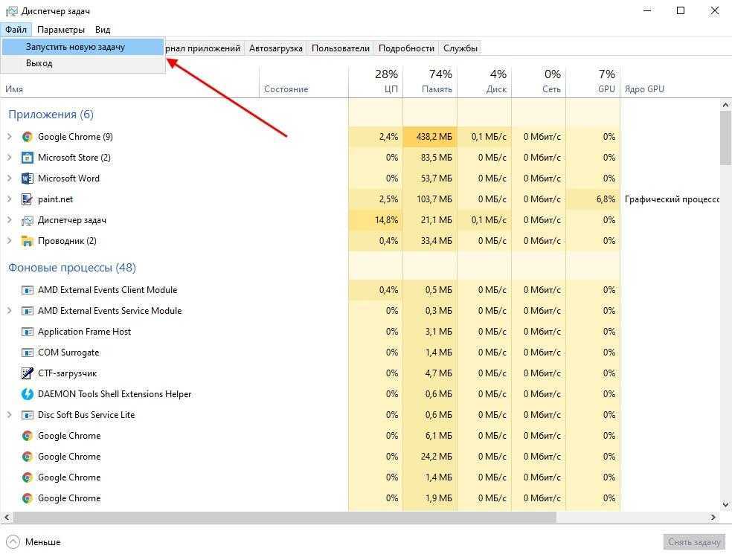Expand AMD External Events Service Module
Image resolution: width=732 pixels, height=560 pixels.
[x=10, y=311]
